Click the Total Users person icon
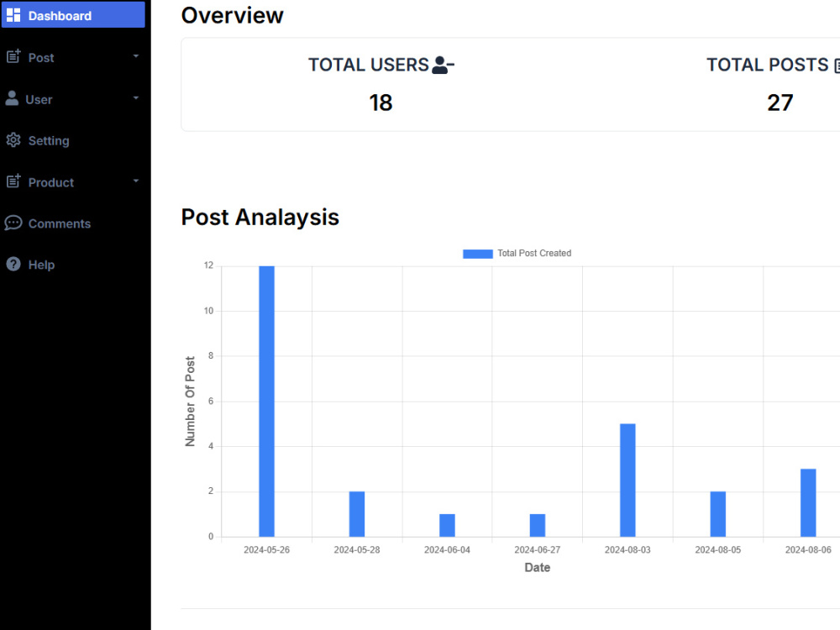The width and height of the screenshot is (840, 630). 443,65
